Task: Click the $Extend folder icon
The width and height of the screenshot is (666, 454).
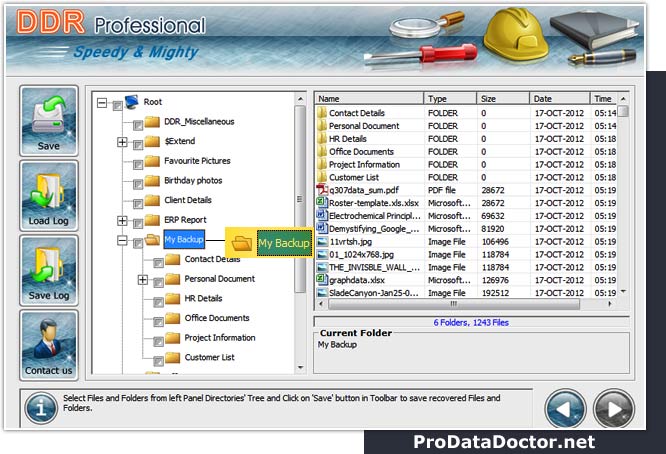Action: [x=152, y=141]
